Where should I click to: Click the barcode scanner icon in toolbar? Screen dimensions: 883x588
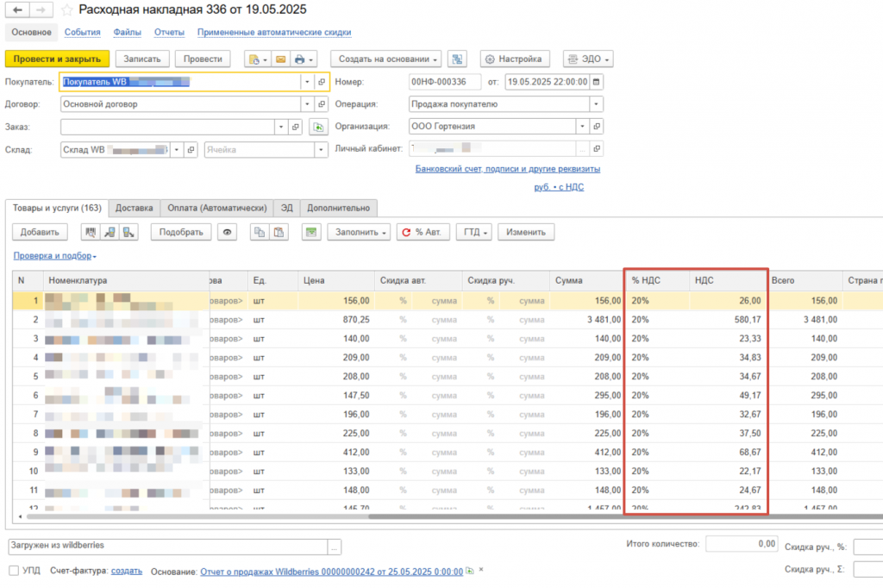click(x=90, y=232)
